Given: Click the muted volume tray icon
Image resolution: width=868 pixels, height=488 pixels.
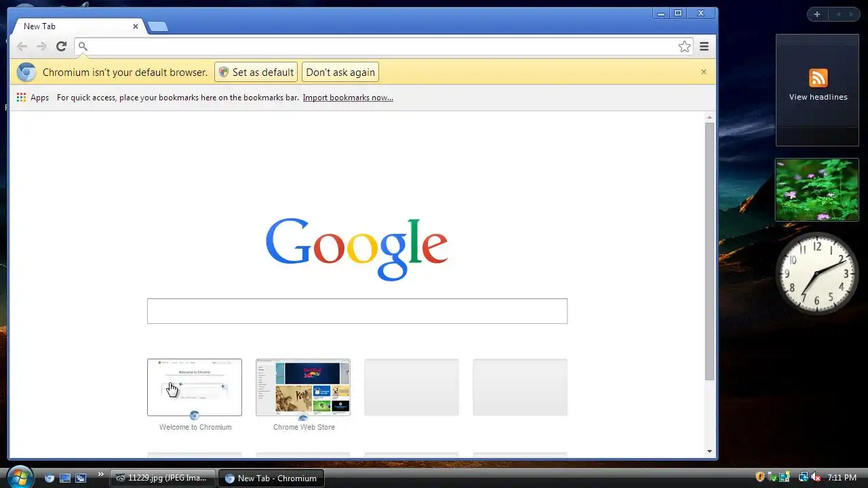Looking at the screenshot, I should pos(816,478).
